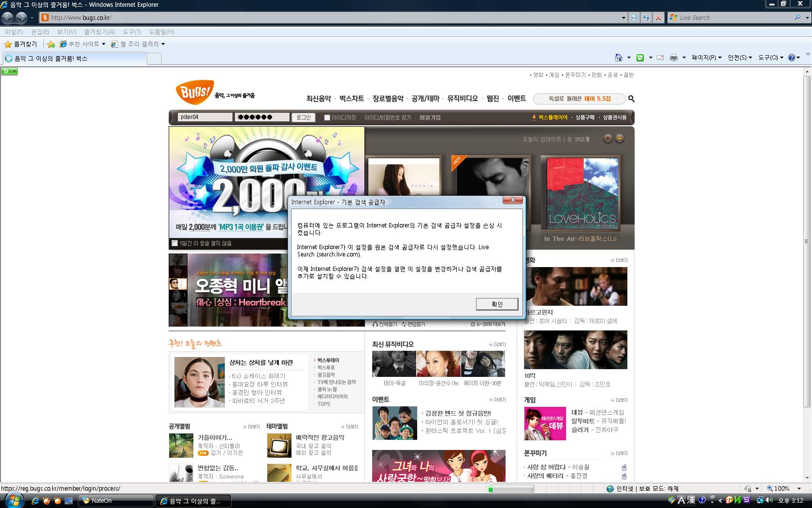Click the blue Help question mark icon
Viewport: 812px width, 508px height.
[x=792, y=57]
